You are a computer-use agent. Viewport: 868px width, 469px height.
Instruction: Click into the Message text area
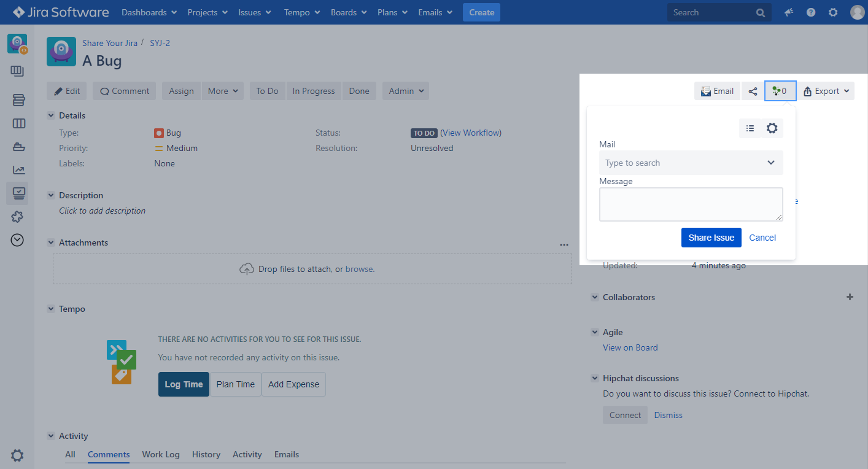pos(691,204)
